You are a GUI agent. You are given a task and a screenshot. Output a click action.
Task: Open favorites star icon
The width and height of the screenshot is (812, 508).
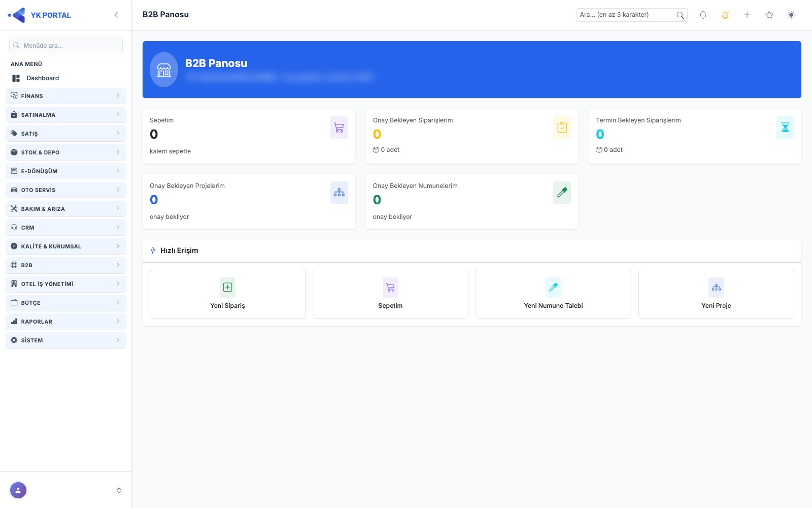(769, 15)
